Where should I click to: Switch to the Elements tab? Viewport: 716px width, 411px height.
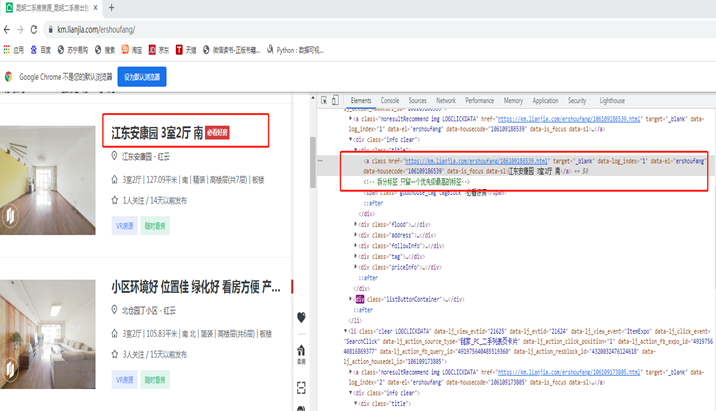pos(361,100)
